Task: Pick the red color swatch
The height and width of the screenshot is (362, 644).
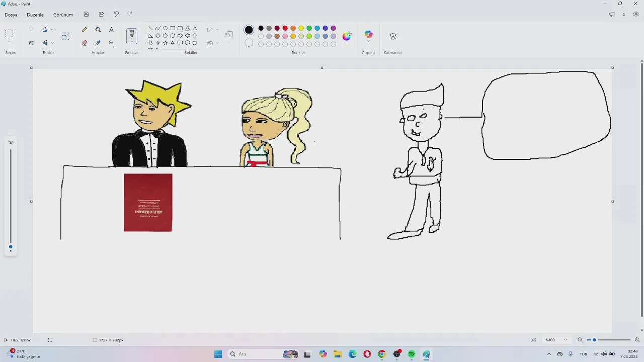Action: 285,28
